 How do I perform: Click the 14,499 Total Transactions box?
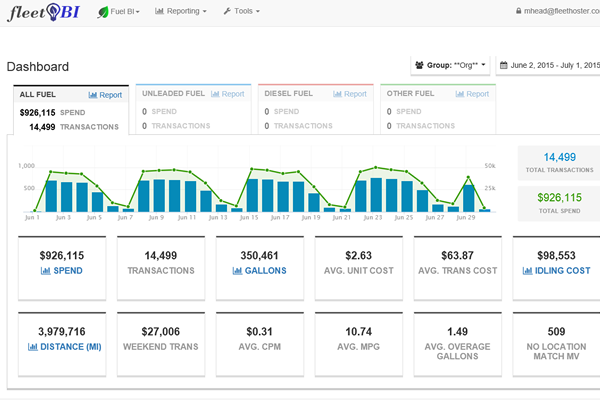[559, 163]
